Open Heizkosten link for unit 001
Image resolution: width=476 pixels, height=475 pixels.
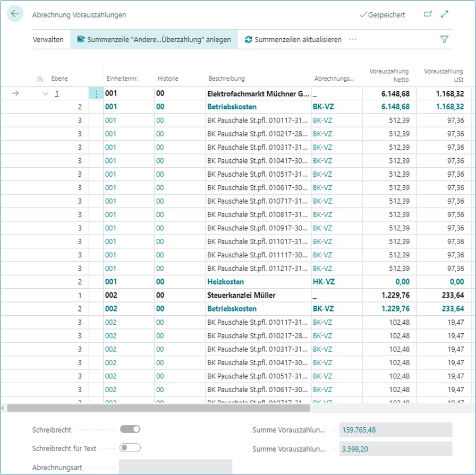pyautogui.click(x=226, y=282)
